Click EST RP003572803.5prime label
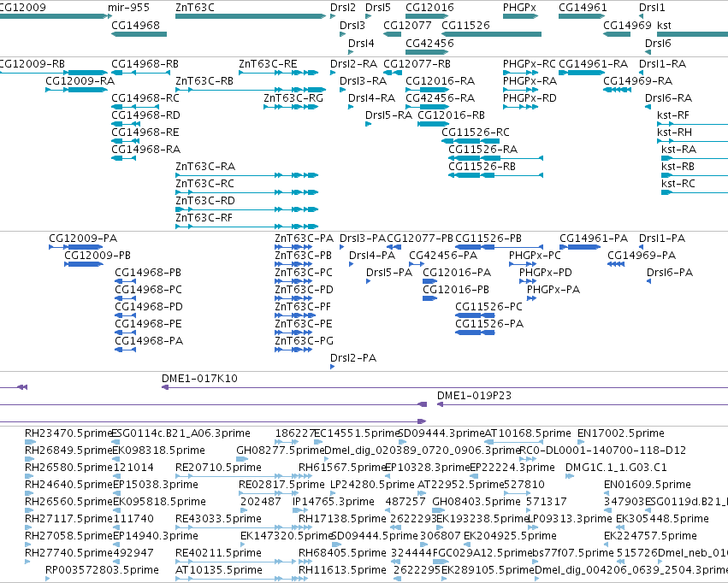This screenshot has width=728, height=583. [102, 570]
